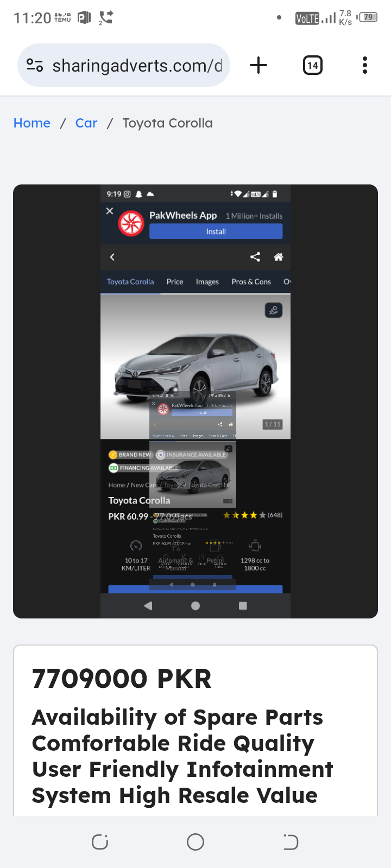This screenshot has height=868, width=391.
Task: Tap the mileage gauge icon
Action: [x=136, y=546]
